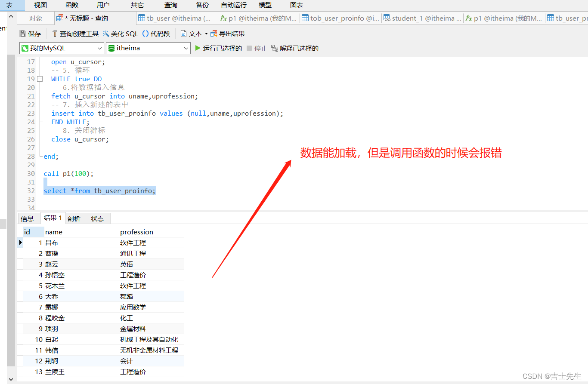Switch to the tob_user_proinfo tab
Image resolution: width=588 pixels, height=384 pixels.
click(340, 18)
